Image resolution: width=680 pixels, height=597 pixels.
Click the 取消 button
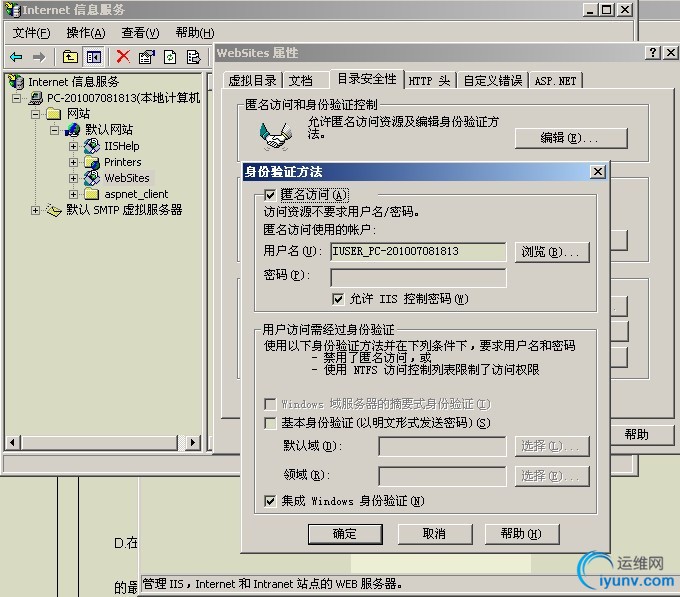[x=435, y=534]
